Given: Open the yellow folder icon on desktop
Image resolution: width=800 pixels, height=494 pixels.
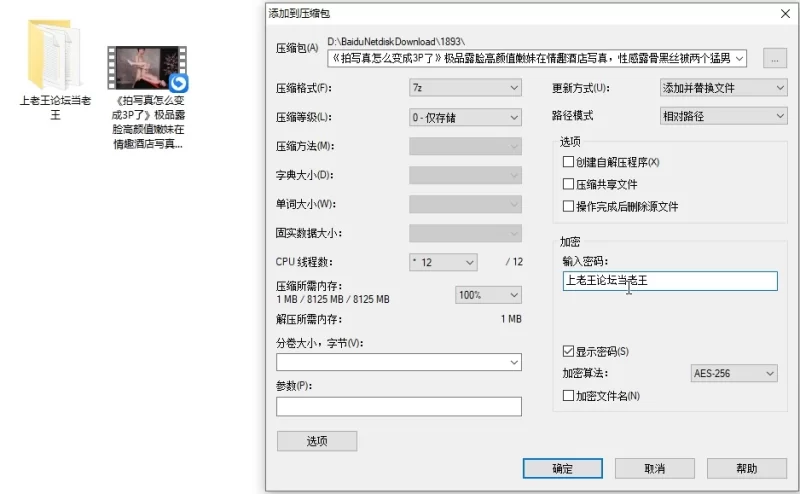Looking at the screenshot, I should click(x=55, y=55).
